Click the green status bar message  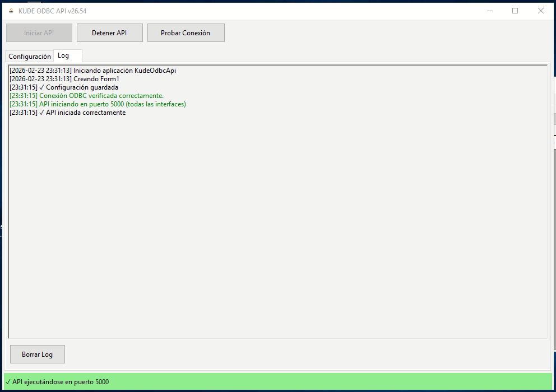click(61, 382)
